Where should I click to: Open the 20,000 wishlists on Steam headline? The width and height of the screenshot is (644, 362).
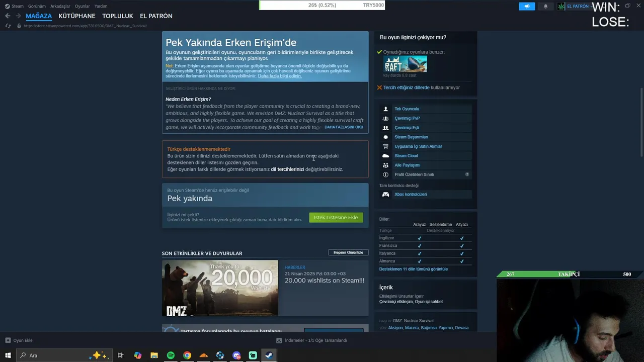(x=325, y=281)
